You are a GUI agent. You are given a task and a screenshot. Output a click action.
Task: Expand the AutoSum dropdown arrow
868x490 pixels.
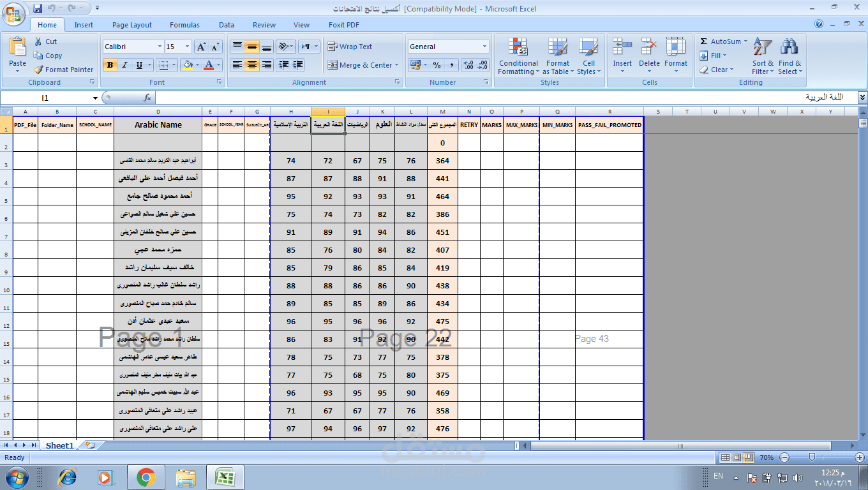[745, 41]
